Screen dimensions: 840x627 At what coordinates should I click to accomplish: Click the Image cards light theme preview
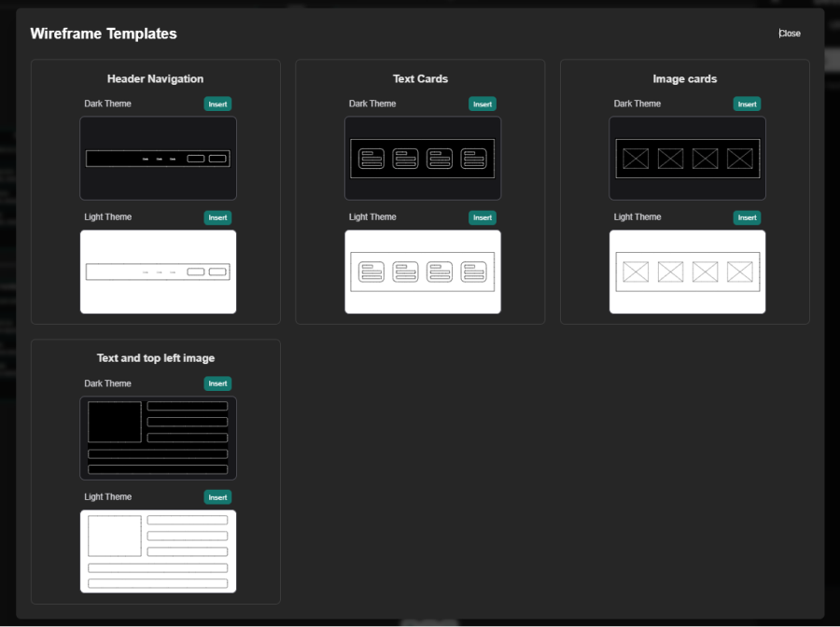(687, 272)
